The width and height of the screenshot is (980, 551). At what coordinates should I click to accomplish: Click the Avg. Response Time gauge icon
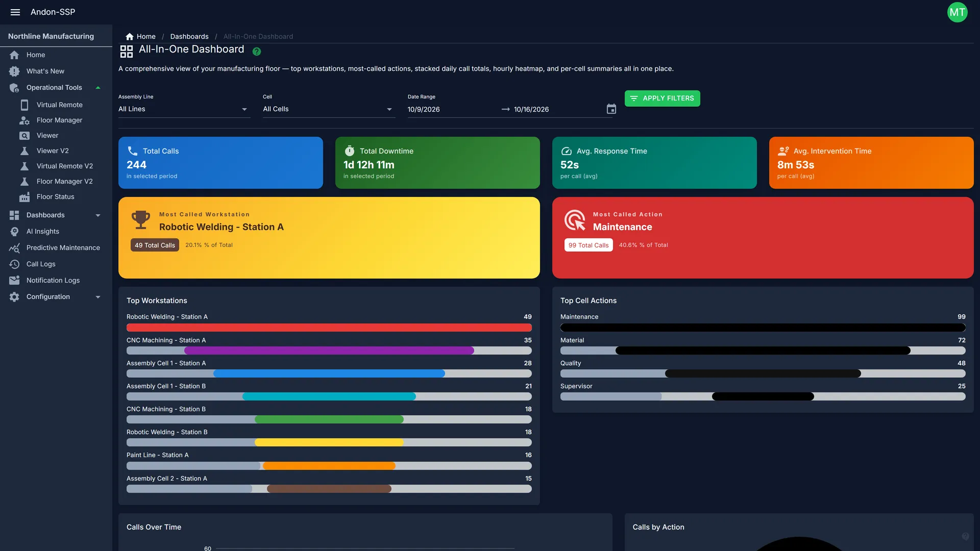pyautogui.click(x=567, y=151)
